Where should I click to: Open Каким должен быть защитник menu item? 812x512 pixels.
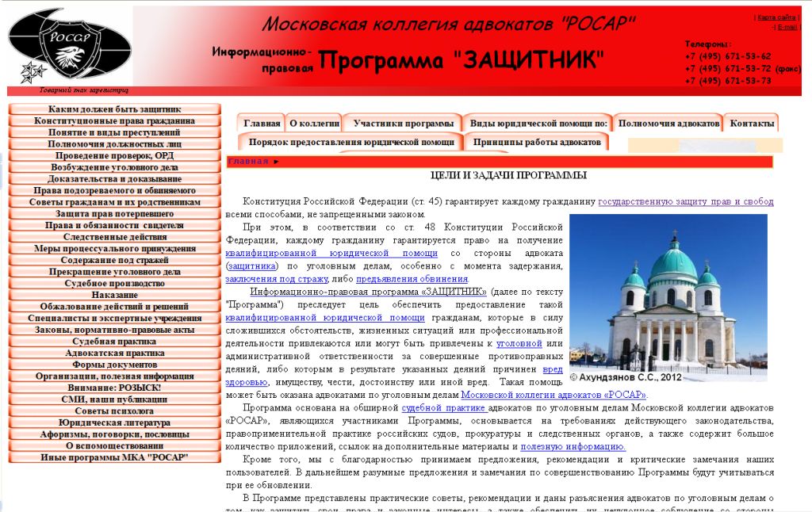click(114, 109)
